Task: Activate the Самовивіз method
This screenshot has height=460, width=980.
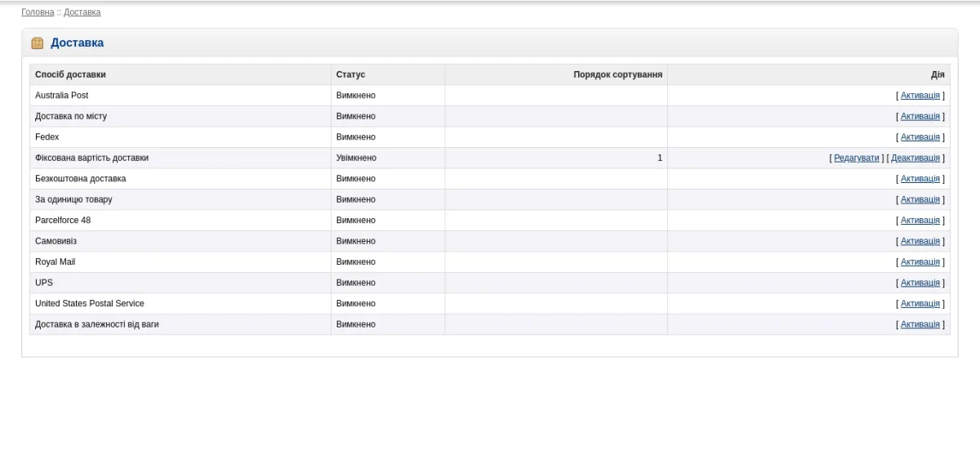Action: click(x=920, y=241)
